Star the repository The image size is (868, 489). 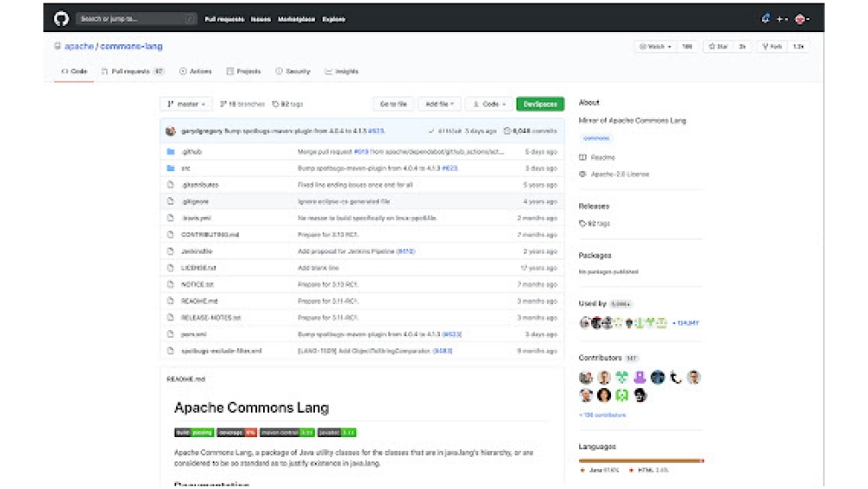[719, 47]
